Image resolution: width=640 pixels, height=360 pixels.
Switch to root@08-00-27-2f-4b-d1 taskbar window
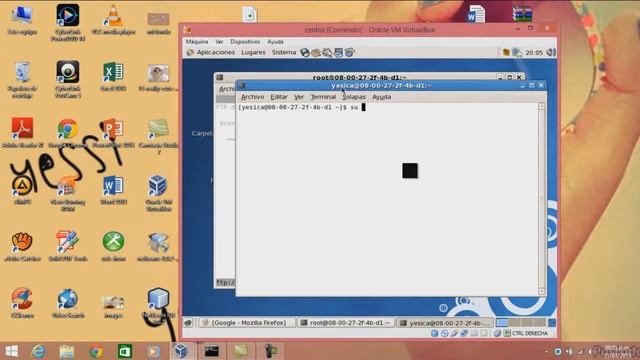[x=346, y=323]
